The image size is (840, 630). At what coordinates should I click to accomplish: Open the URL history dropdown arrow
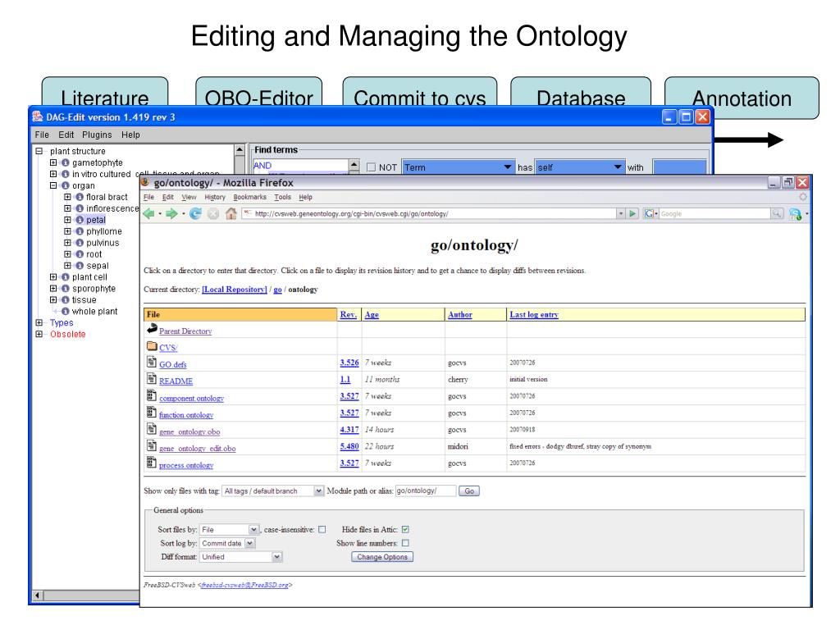coord(621,213)
